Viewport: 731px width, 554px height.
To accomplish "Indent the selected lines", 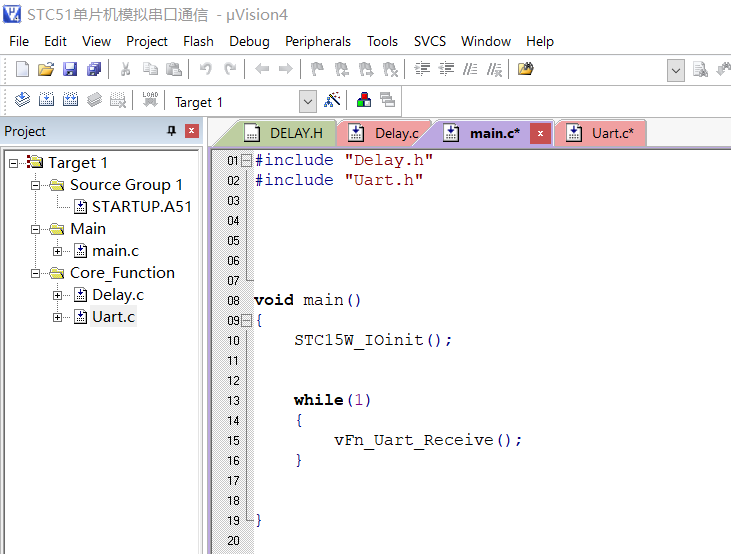I will pyautogui.click(x=422, y=69).
